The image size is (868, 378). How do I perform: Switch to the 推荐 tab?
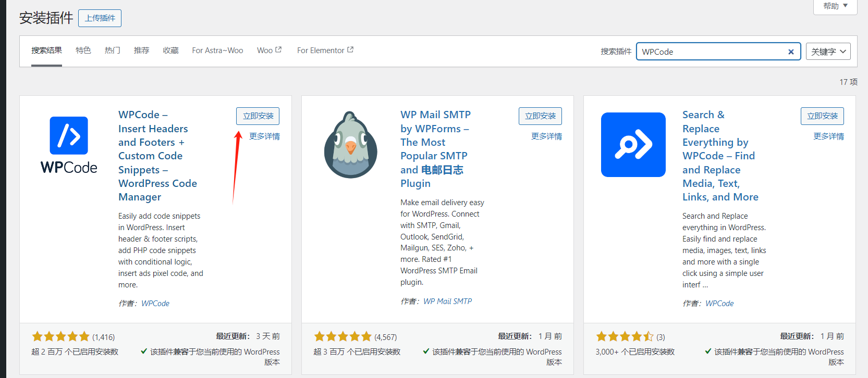click(x=142, y=51)
